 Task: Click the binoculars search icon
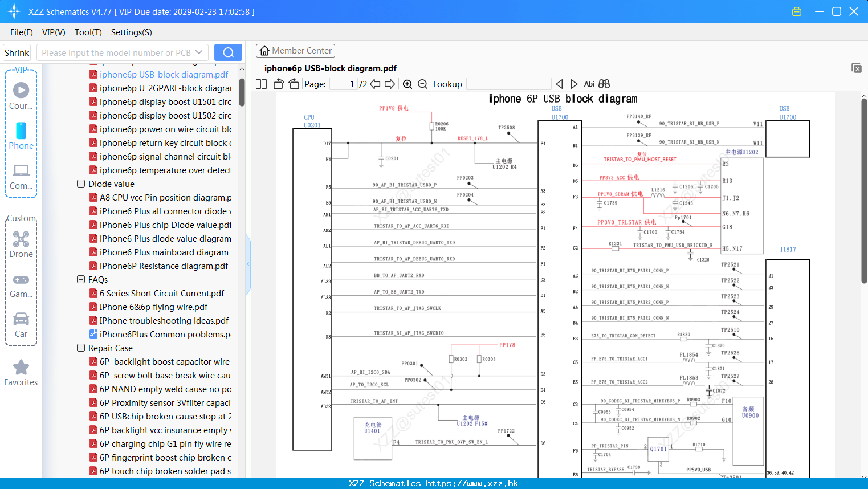[x=604, y=84]
